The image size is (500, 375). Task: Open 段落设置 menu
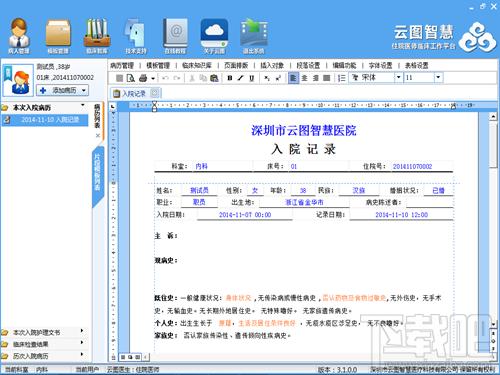coord(308,65)
